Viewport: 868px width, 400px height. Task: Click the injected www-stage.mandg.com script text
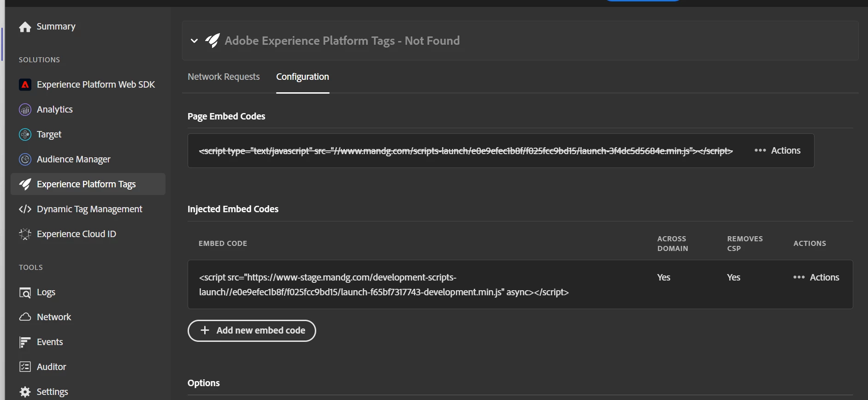pos(384,285)
